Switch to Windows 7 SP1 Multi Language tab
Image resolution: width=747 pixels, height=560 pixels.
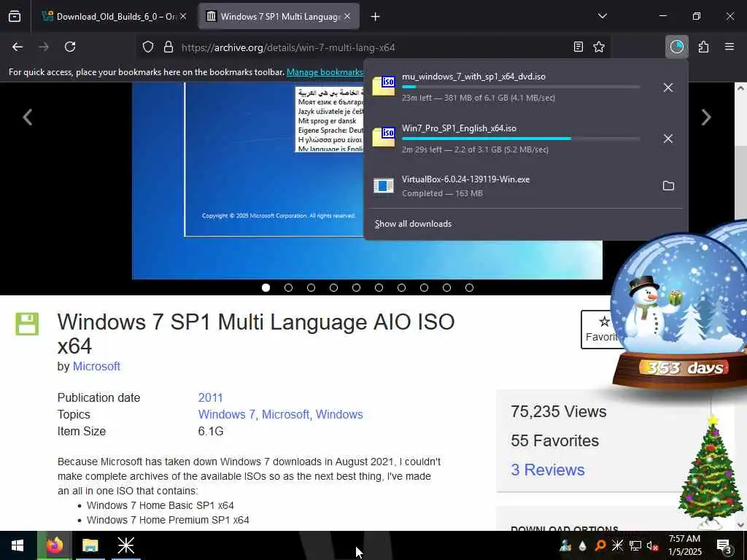coord(279,17)
